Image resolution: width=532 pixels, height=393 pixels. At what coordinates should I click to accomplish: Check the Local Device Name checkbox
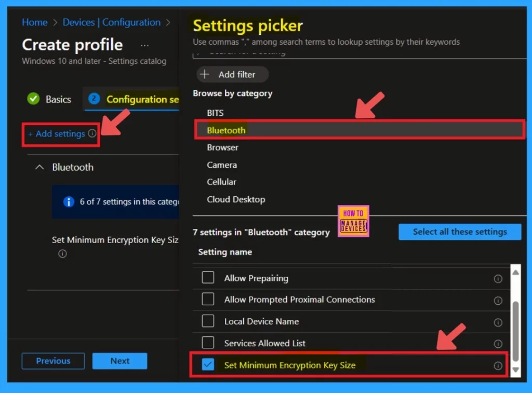coord(208,321)
